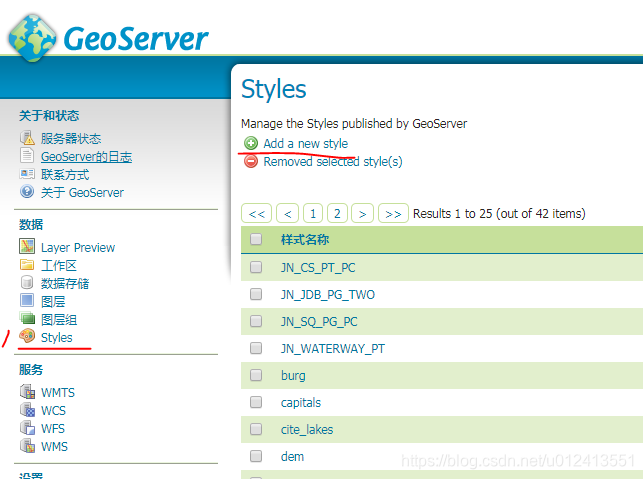Open the JN_JDB_PG_TWO style
The height and width of the screenshot is (479, 643).
pyautogui.click(x=328, y=294)
